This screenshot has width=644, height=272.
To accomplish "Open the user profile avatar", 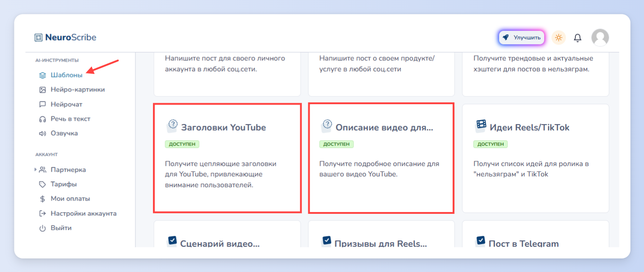I will click(600, 37).
